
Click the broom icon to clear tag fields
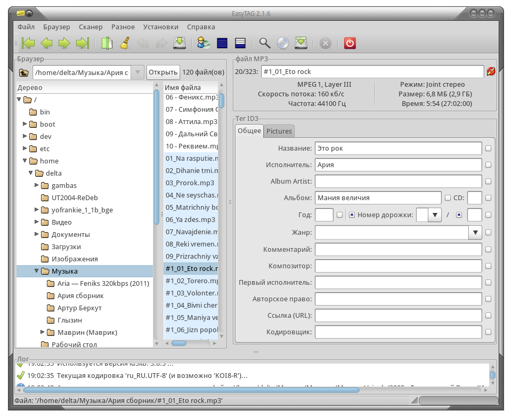pyautogui.click(x=125, y=44)
